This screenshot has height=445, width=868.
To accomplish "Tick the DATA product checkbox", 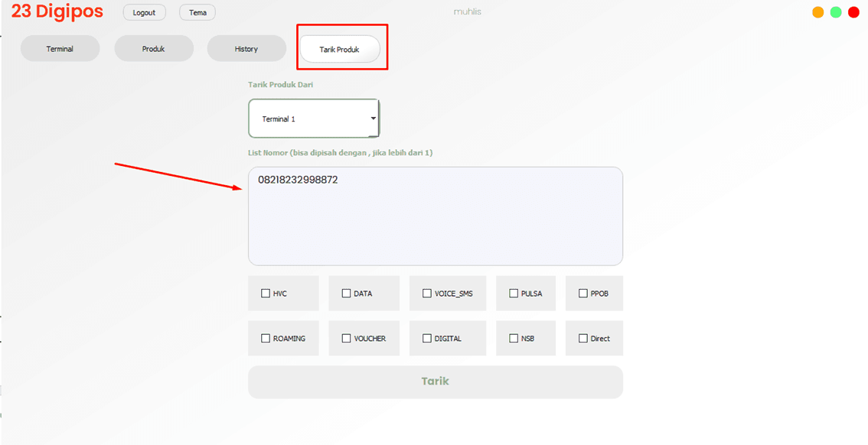I will coord(346,294).
